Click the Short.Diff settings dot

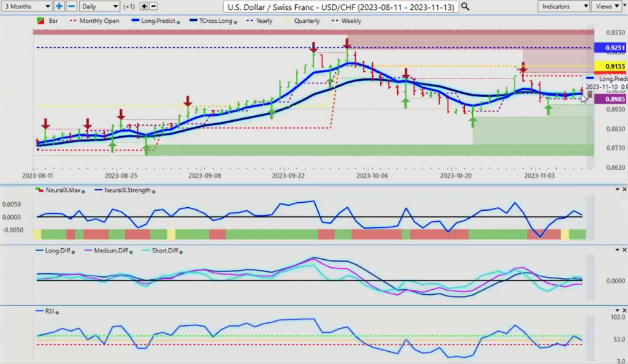(x=181, y=252)
